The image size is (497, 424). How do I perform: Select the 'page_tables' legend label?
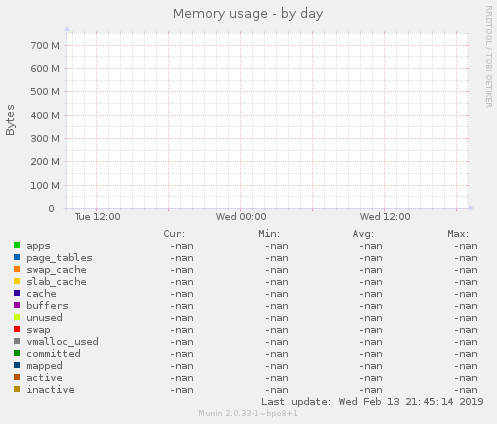click(x=59, y=258)
